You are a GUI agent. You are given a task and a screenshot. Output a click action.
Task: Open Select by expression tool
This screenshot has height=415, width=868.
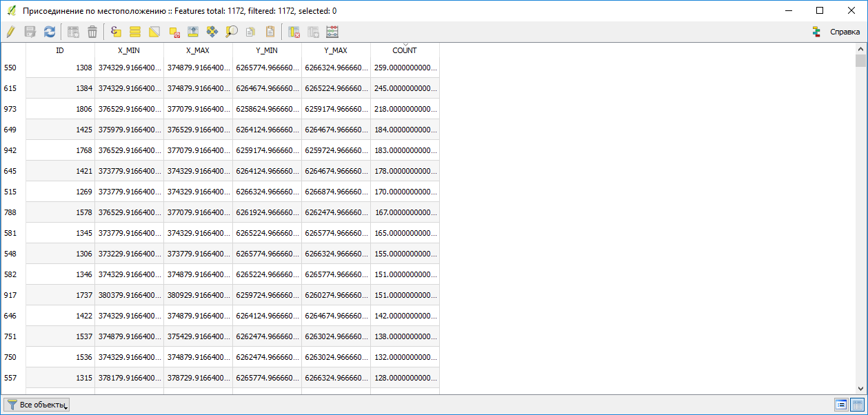point(116,32)
